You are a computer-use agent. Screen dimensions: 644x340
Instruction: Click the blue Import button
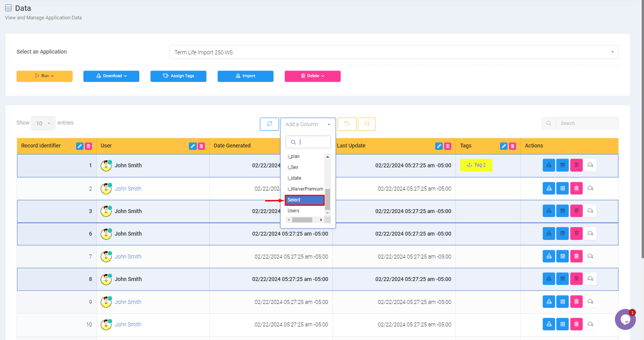[x=245, y=76]
